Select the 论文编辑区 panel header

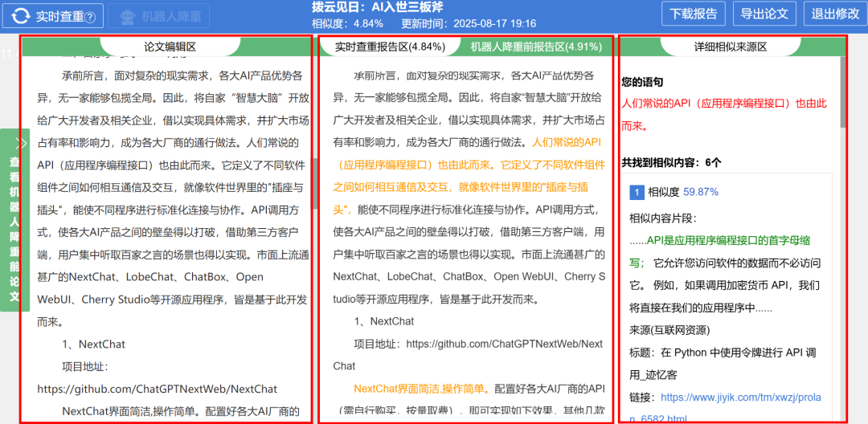tap(170, 47)
